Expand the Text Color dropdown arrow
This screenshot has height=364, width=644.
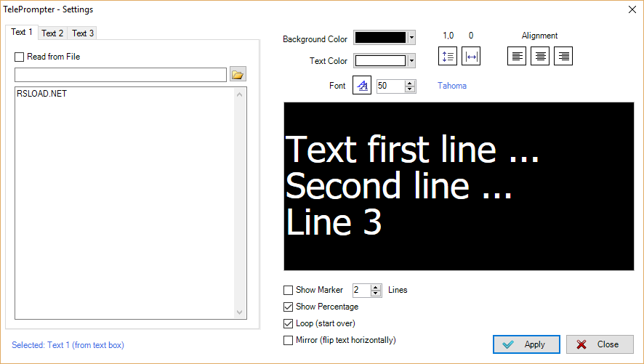[x=411, y=61]
